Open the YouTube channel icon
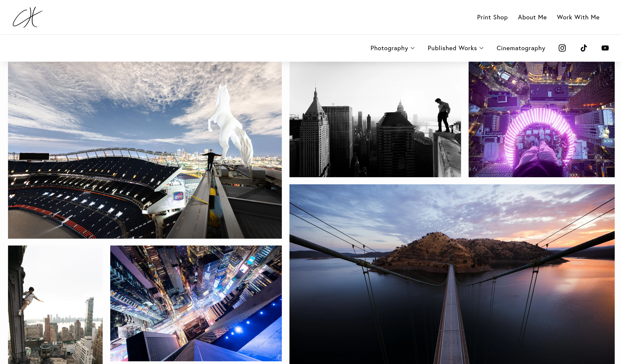Image resolution: width=621 pixels, height=364 pixels. tap(605, 48)
